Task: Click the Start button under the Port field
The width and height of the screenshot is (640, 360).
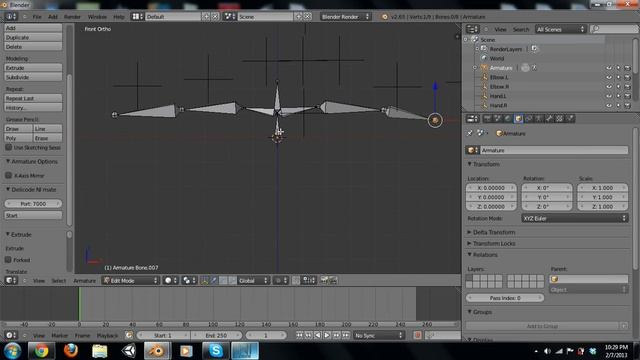Action: [x=33, y=215]
